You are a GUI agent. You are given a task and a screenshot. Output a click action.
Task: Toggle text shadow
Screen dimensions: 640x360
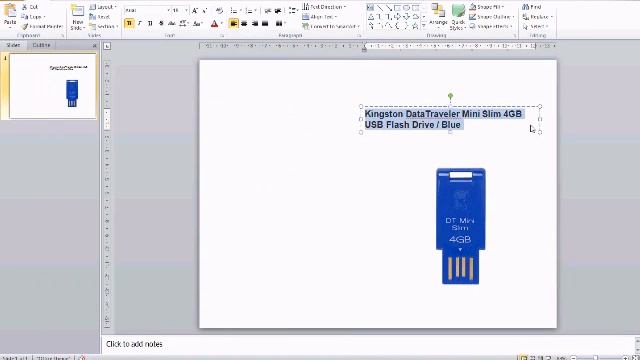click(161, 24)
